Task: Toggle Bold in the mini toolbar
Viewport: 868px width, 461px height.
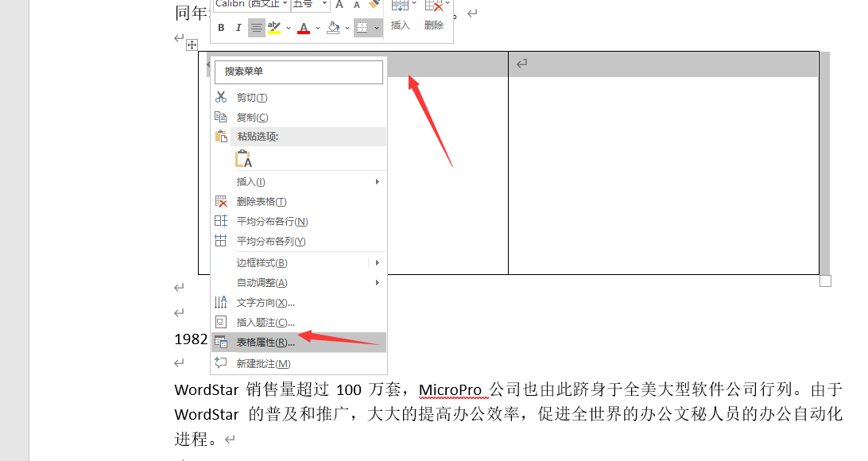Action: pyautogui.click(x=221, y=28)
